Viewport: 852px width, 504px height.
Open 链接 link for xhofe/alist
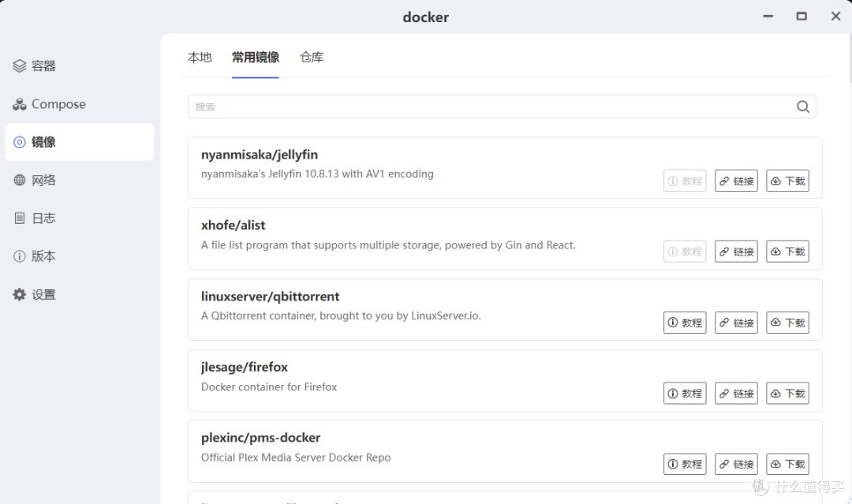[736, 252]
